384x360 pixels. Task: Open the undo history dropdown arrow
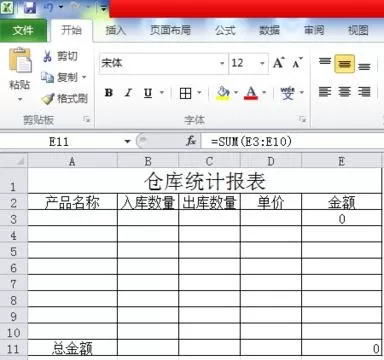pos(61,7)
